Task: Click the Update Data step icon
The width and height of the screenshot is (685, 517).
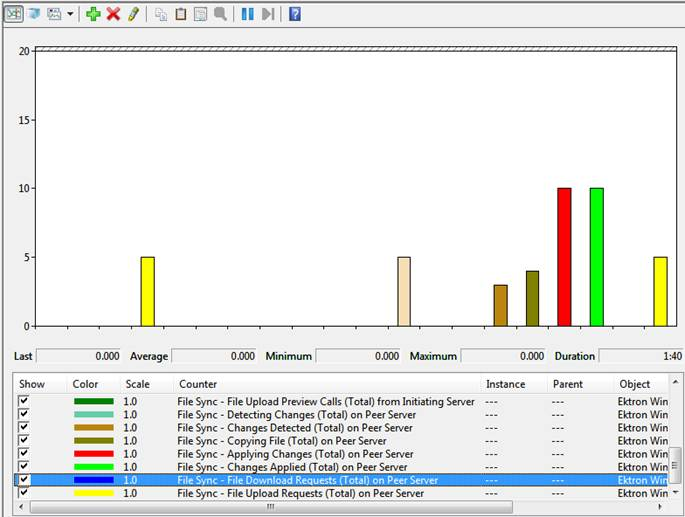Action: (268, 14)
